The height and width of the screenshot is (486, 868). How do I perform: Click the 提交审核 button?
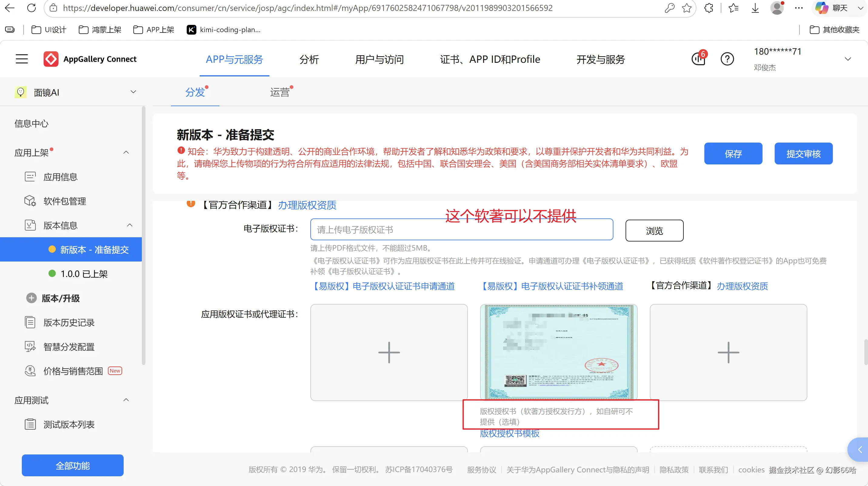pyautogui.click(x=804, y=154)
